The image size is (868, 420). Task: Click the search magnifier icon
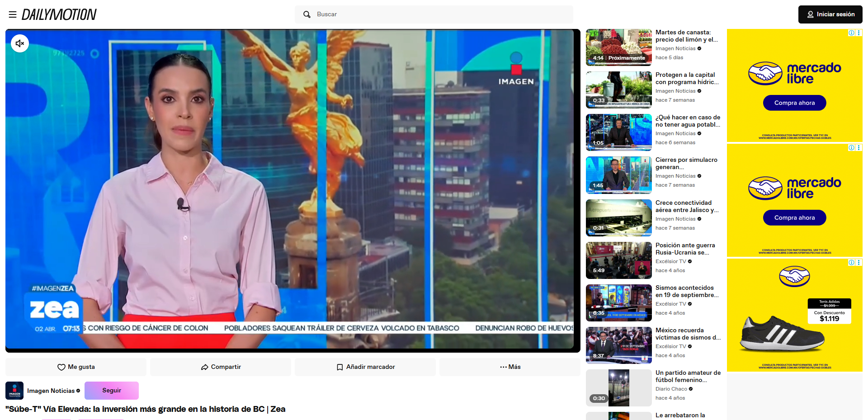click(x=307, y=14)
